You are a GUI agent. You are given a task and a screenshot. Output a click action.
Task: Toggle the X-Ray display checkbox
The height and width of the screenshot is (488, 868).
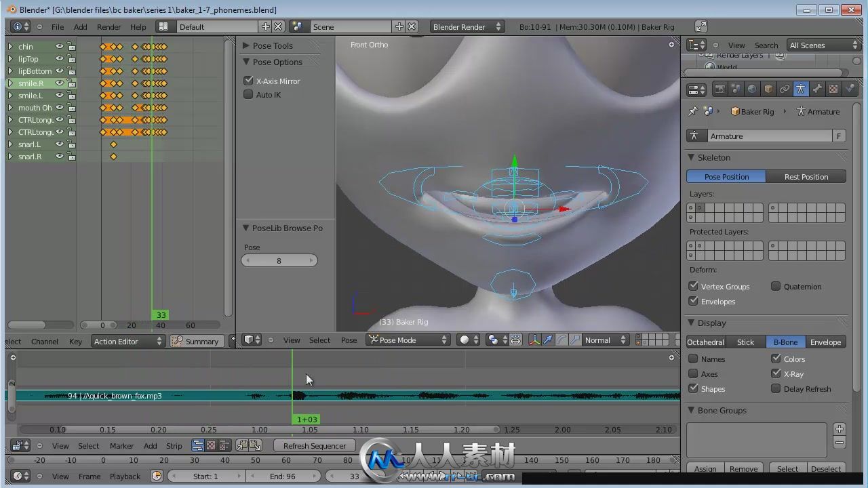coord(776,374)
